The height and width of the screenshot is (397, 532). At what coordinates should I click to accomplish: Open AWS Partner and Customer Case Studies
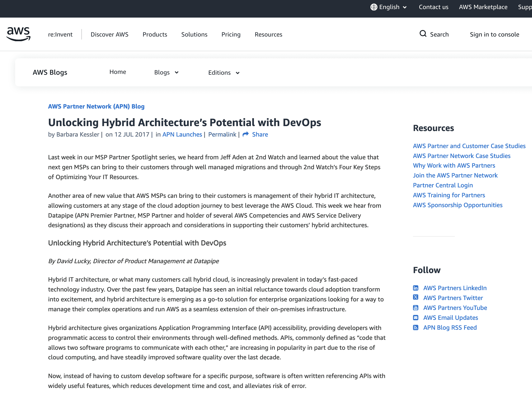469,146
